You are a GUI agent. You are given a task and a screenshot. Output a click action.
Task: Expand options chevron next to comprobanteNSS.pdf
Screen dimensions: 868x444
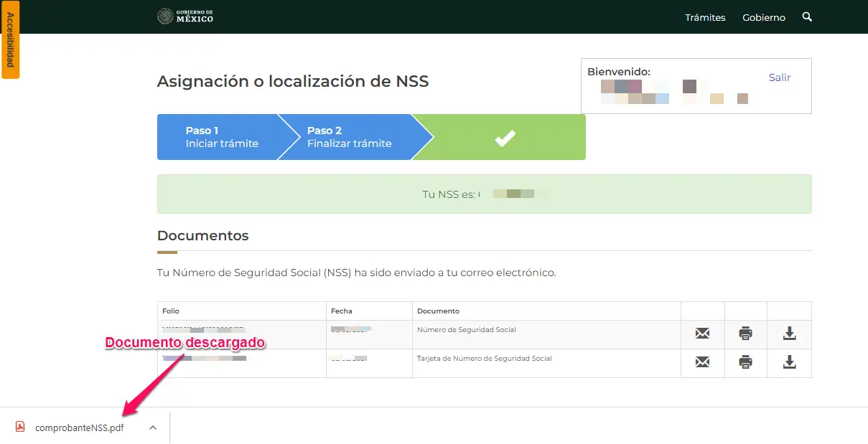coord(152,428)
